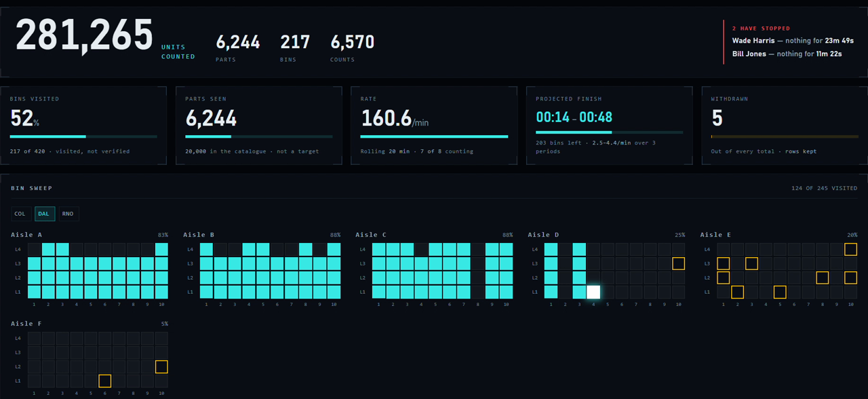
Task: Click the '124 OF 245 VISITED' summary
Action: [x=824, y=188]
